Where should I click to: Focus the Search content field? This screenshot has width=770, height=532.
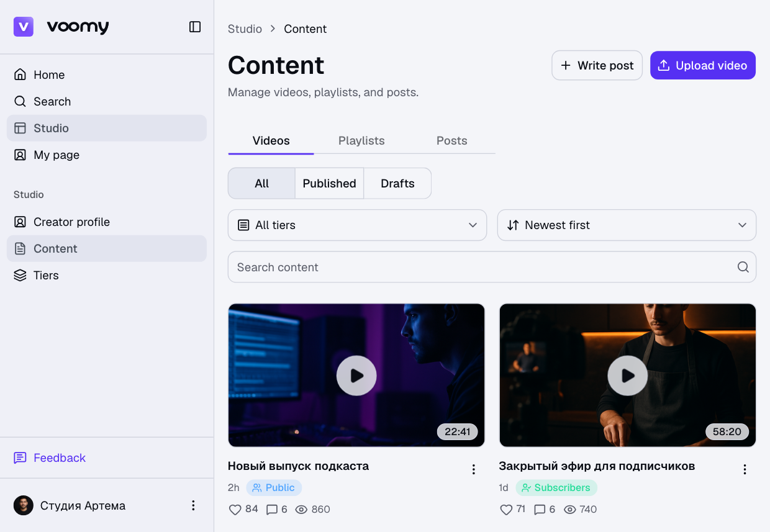click(492, 267)
